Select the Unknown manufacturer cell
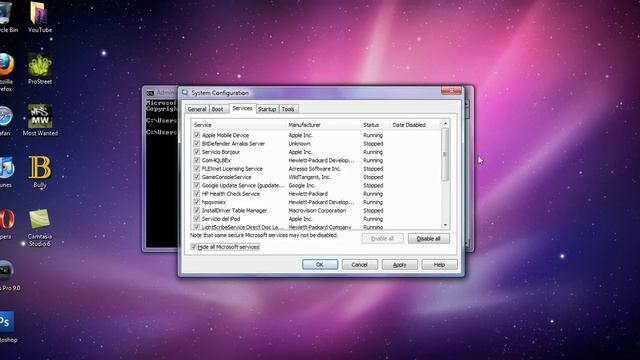This screenshot has height=360, width=640. click(x=299, y=144)
